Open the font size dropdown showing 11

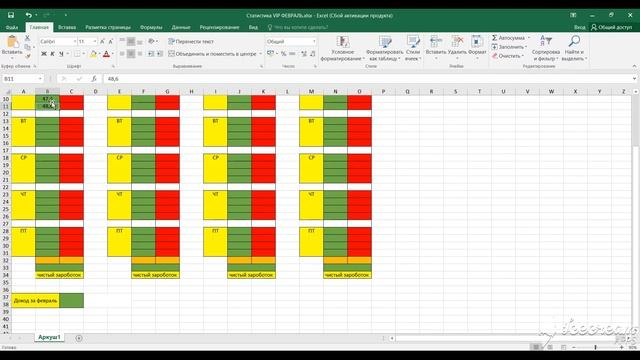[95, 42]
